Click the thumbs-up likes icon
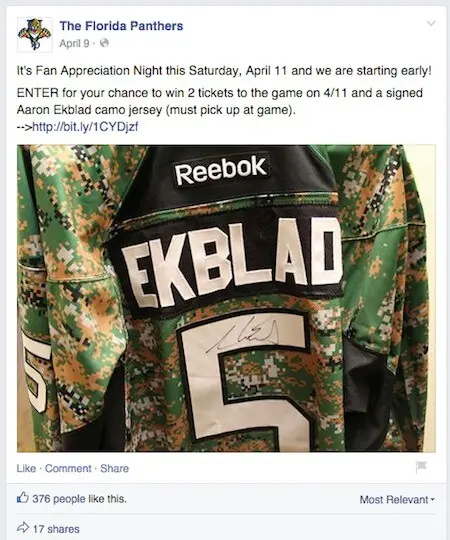450x540 pixels. coord(22,498)
